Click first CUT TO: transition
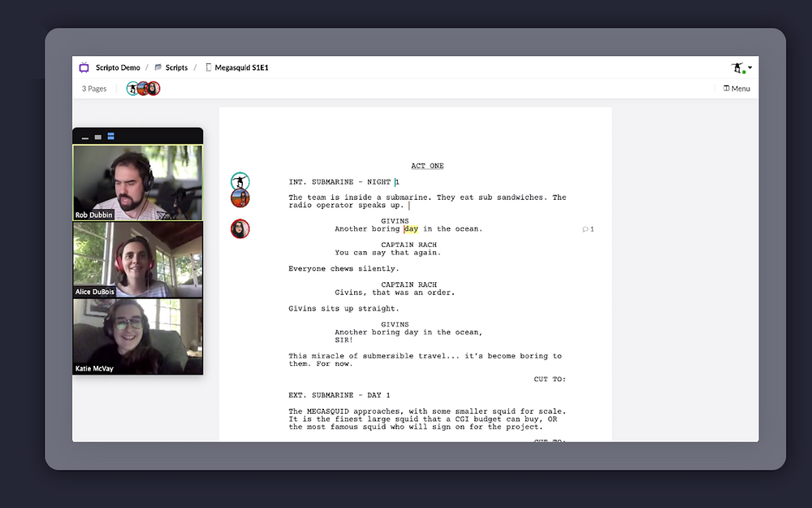The height and width of the screenshot is (508, 812). click(550, 380)
